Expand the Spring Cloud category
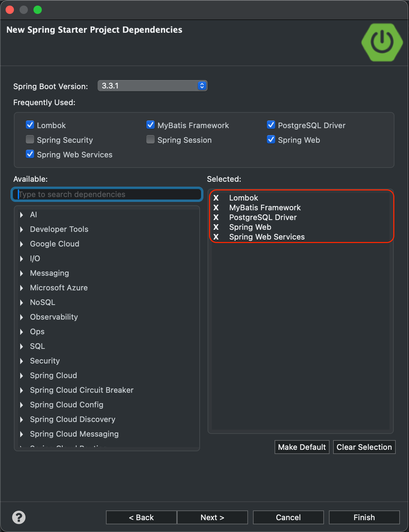 [x=22, y=376]
